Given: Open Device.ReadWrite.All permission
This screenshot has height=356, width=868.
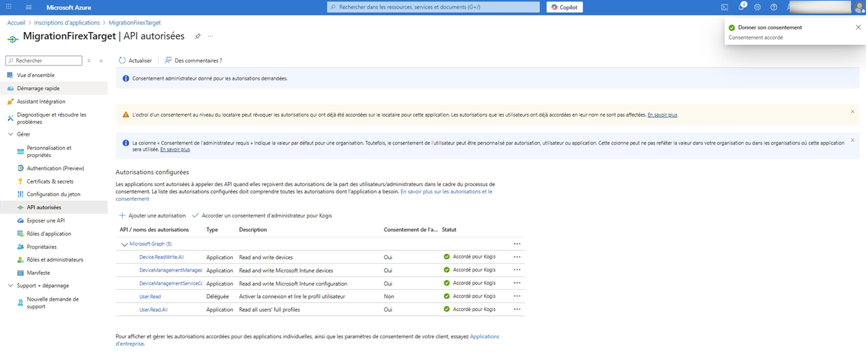Looking at the screenshot, I should coord(162,257).
